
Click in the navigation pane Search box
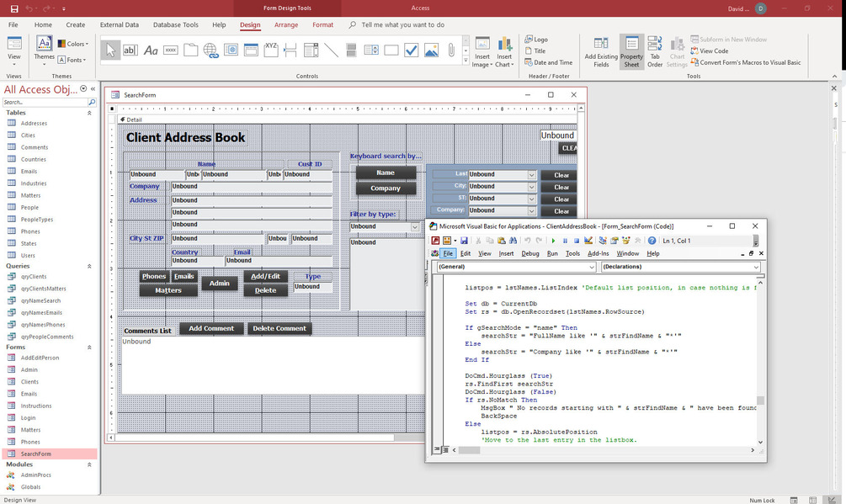[45, 102]
